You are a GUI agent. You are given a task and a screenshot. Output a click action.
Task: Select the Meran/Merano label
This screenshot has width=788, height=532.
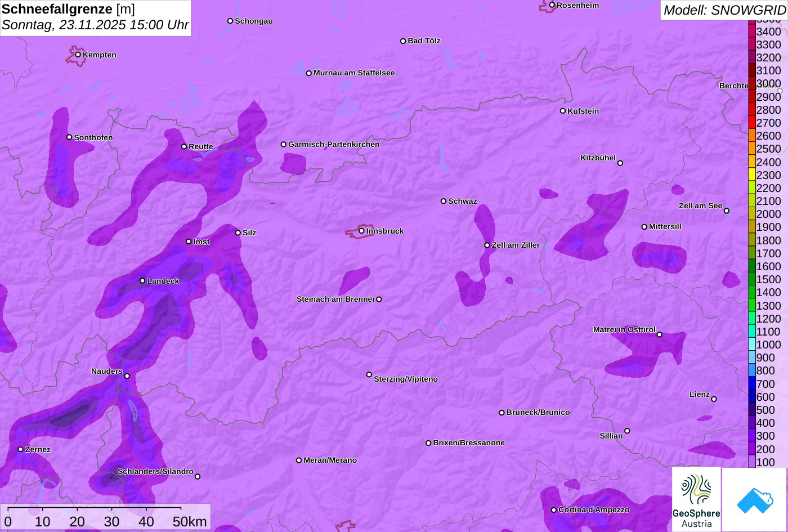click(x=330, y=460)
